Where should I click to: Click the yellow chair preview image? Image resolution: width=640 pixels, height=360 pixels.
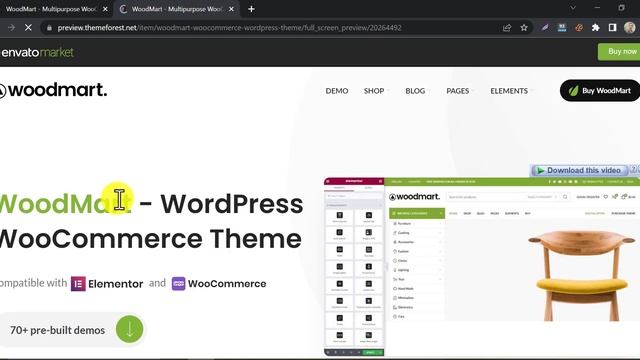[x=581, y=276]
